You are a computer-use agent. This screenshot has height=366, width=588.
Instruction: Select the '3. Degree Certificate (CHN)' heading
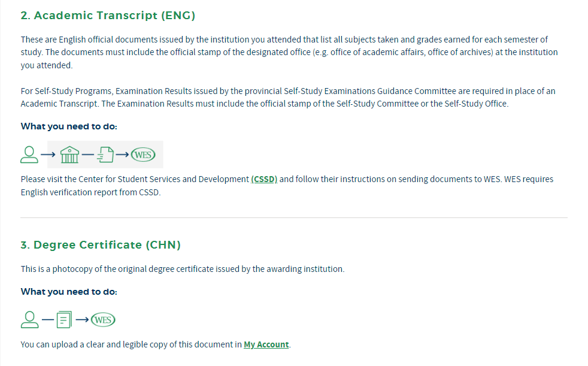pos(101,245)
